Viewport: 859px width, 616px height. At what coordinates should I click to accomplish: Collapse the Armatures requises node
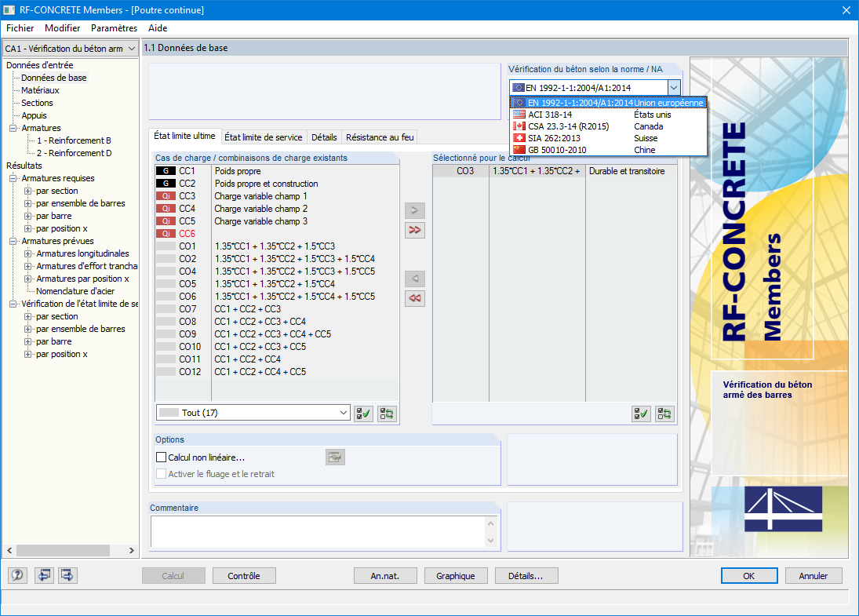click(13, 179)
